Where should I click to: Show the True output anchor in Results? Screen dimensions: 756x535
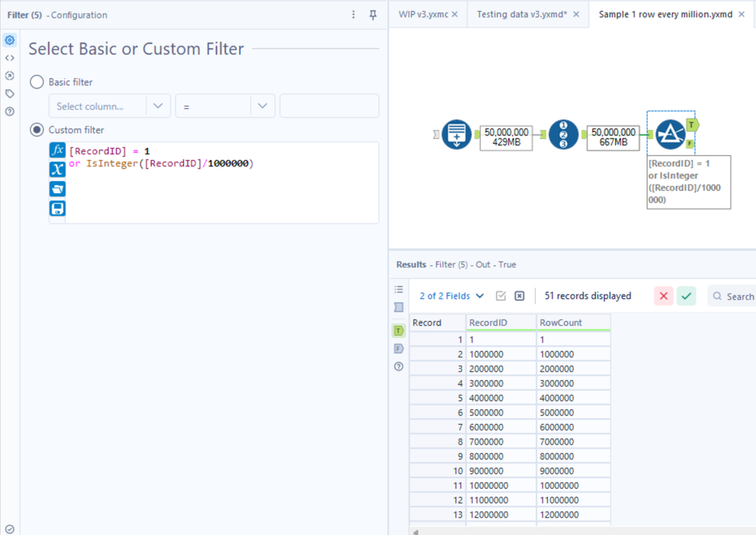pos(399,331)
